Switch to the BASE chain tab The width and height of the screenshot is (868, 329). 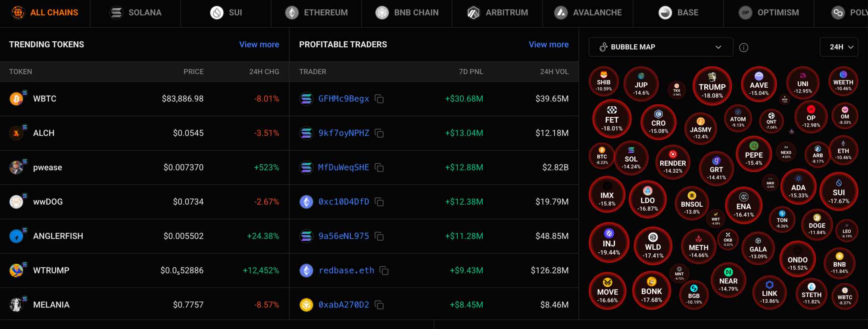coord(678,13)
